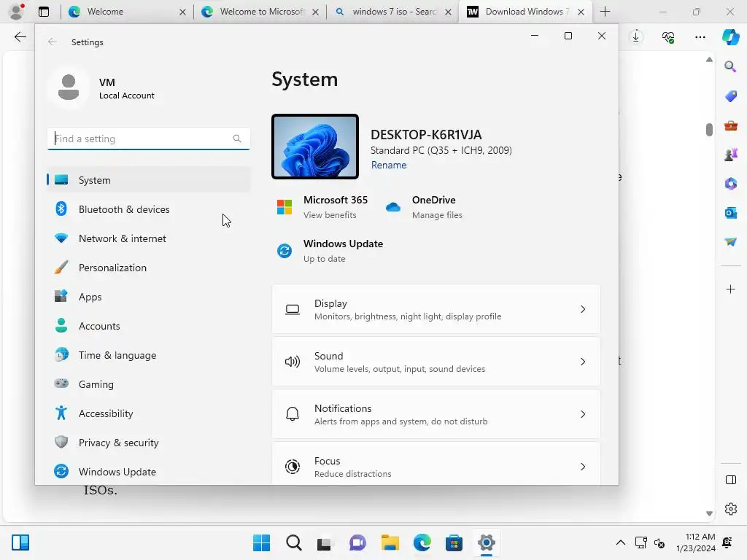The width and height of the screenshot is (747, 560).
Task: Open Widgets panel on taskbar
Action: tap(20, 542)
